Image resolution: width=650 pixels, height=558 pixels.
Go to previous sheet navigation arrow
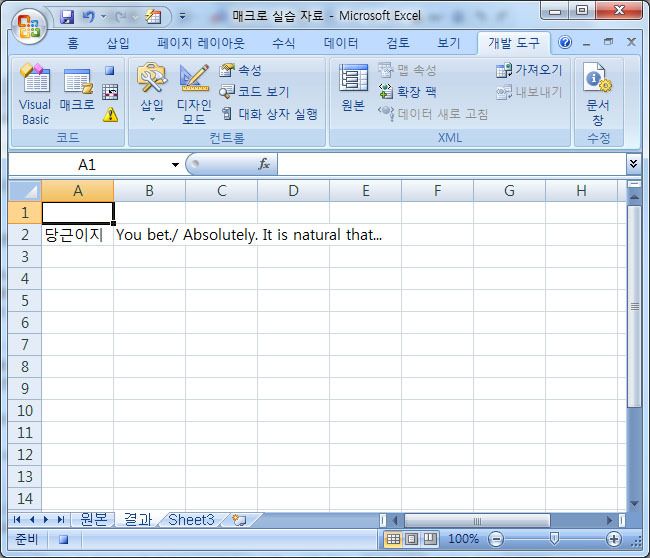point(32,519)
